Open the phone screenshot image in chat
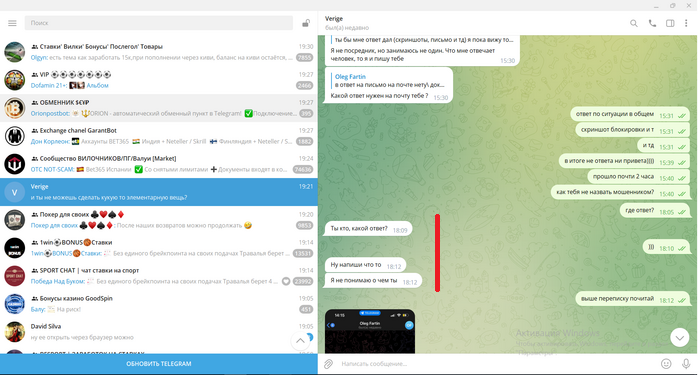Viewport: 700px width, 375px height. 370,331
